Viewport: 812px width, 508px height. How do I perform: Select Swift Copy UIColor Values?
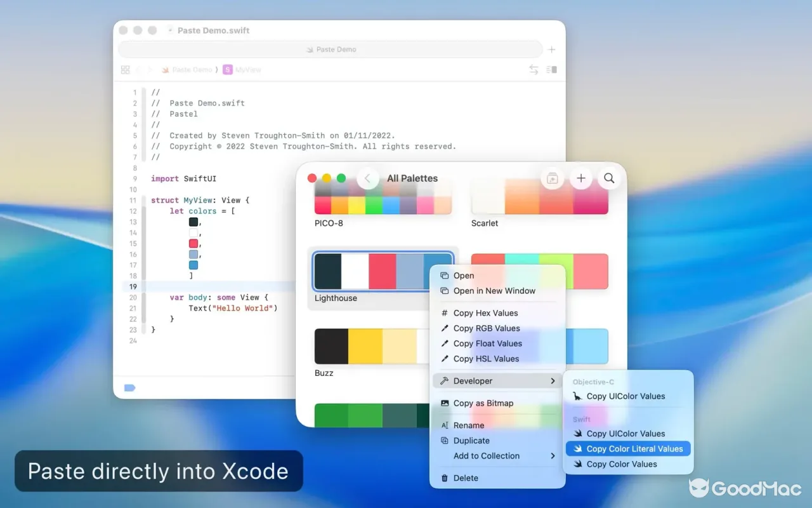coord(628,434)
